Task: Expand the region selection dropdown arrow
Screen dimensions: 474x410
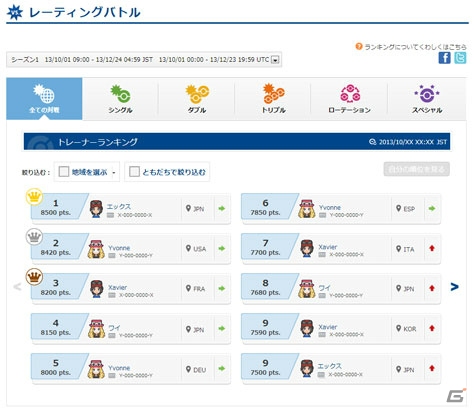Action: pos(114,172)
